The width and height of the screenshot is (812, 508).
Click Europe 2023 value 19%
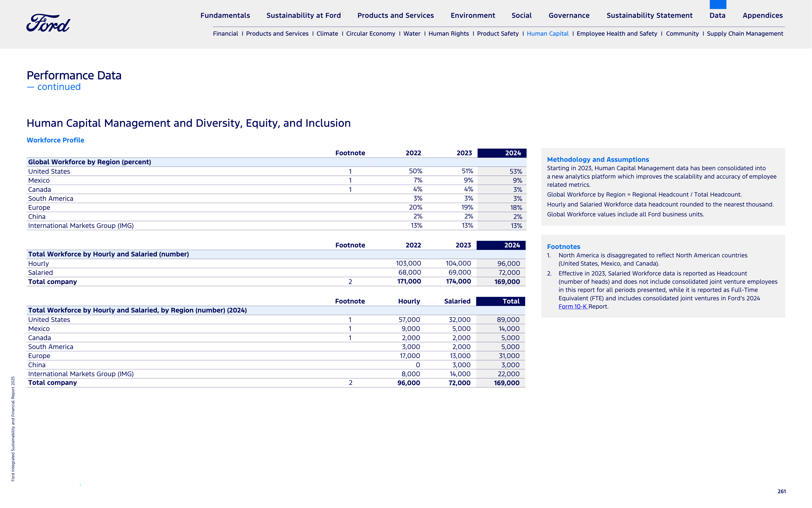[x=467, y=208]
